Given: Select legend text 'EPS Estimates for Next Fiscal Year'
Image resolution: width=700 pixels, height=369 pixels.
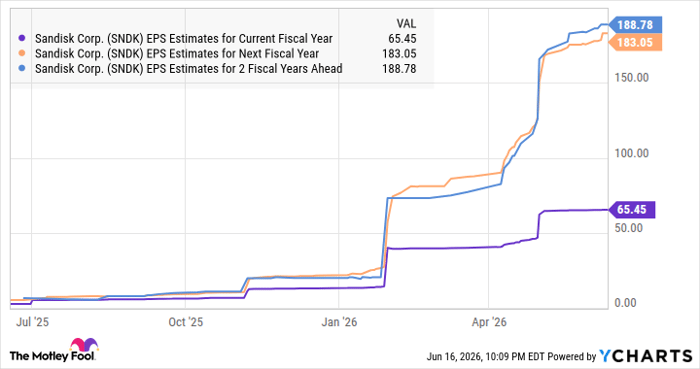Looking at the screenshot, I should (233, 54).
